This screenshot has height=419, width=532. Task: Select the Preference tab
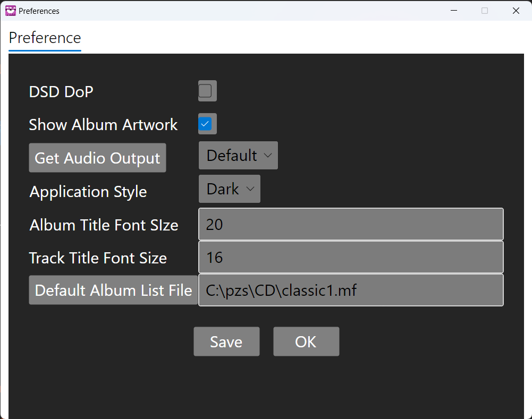(45, 38)
